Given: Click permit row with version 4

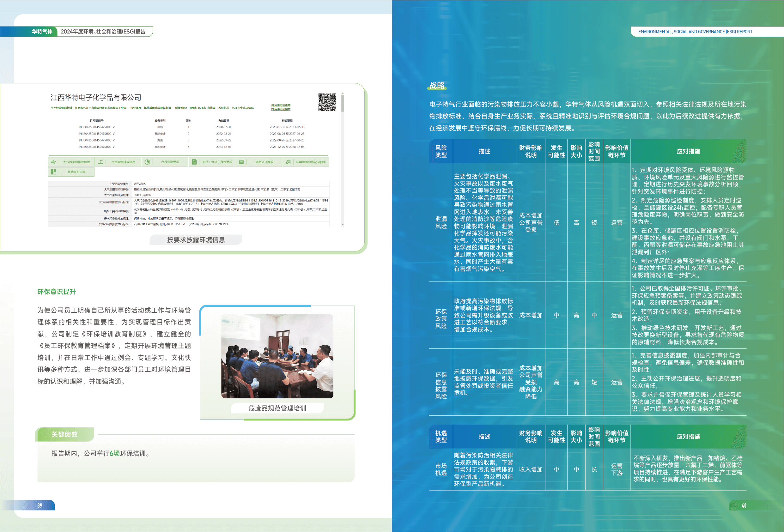Looking at the screenshot, I should coord(188,147).
